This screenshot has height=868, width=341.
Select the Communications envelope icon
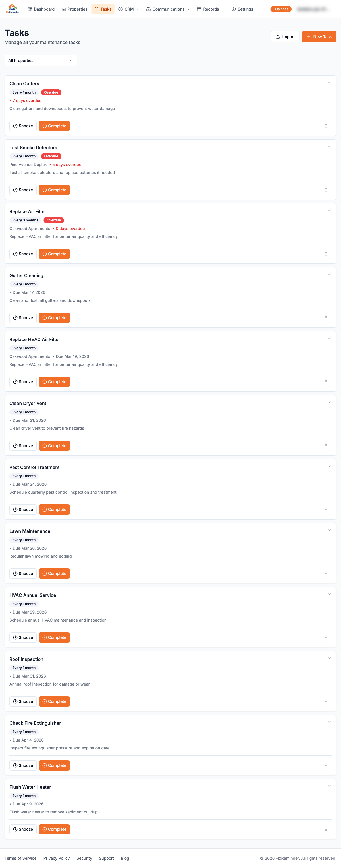(x=148, y=9)
